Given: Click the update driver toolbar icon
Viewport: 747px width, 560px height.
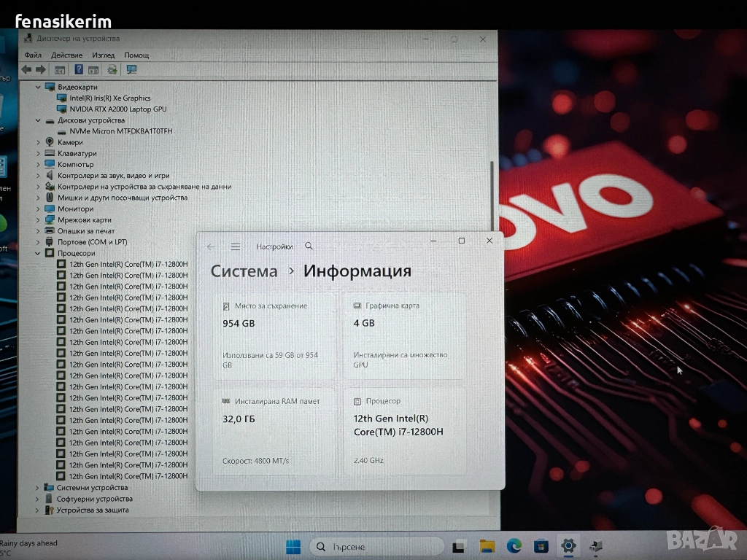Looking at the screenshot, I should tap(112, 70).
